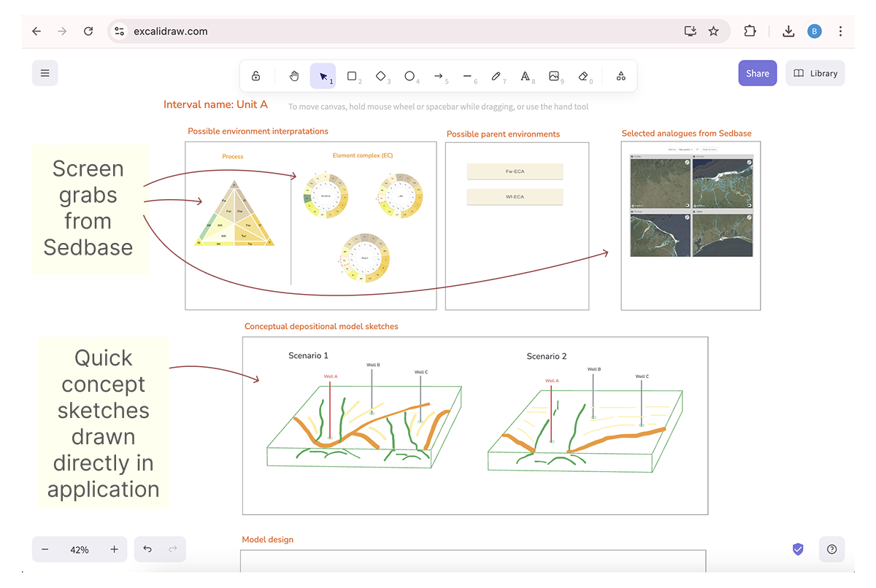Bookmark this page with the star
This screenshot has width=876, height=588.
coord(714,31)
